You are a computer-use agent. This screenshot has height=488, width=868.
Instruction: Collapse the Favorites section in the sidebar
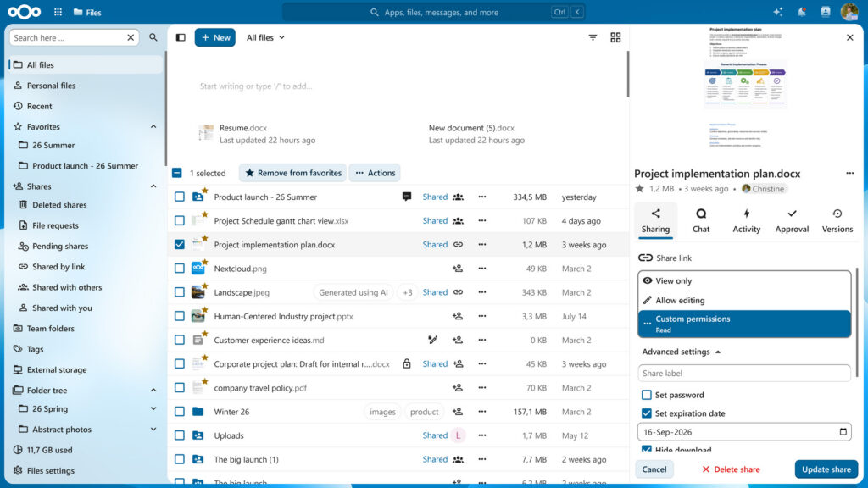[153, 127]
